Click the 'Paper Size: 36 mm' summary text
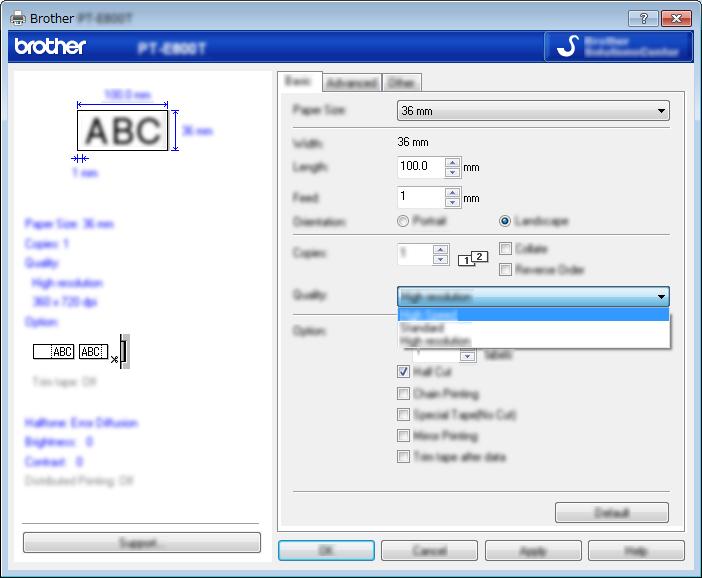The width and height of the screenshot is (702, 578). tap(69, 223)
